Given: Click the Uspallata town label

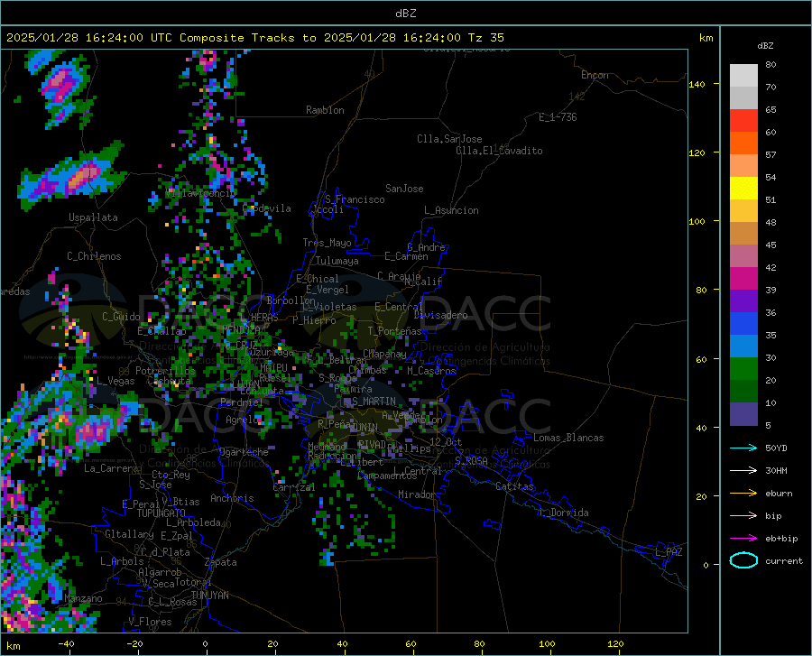Looking at the screenshot, I should [x=93, y=217].
